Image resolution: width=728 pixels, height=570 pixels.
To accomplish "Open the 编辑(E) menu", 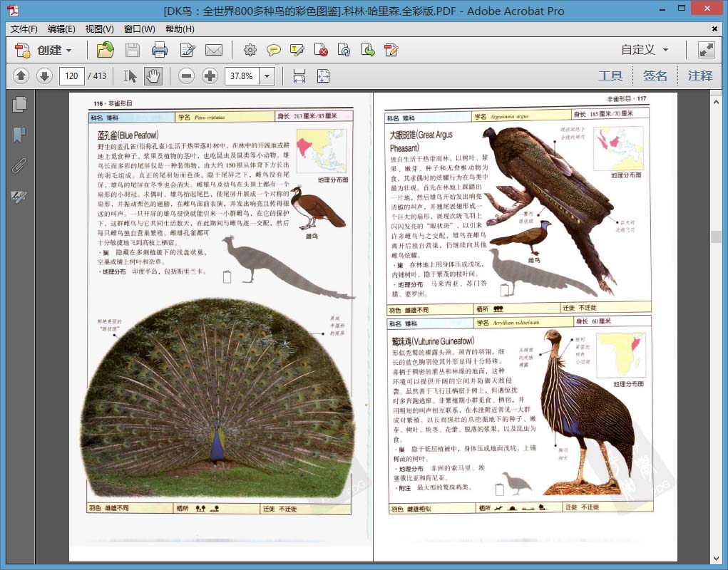I will [x=61, y=28].
